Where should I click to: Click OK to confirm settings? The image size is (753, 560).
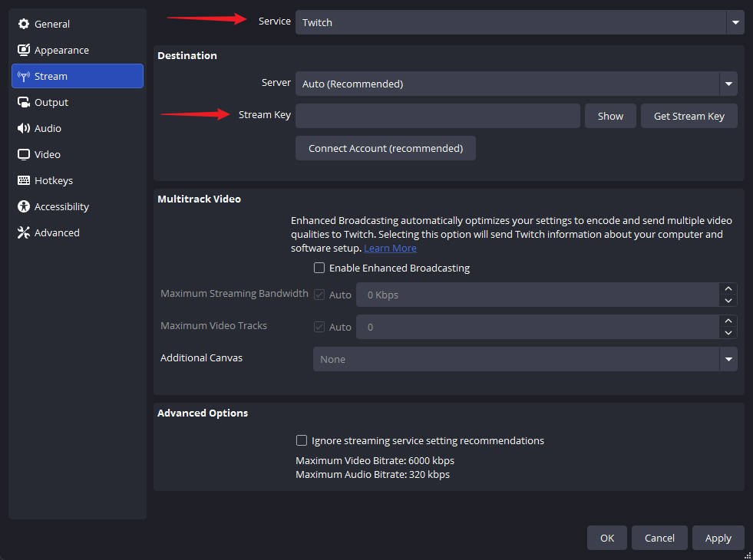[x=607, y=538]
